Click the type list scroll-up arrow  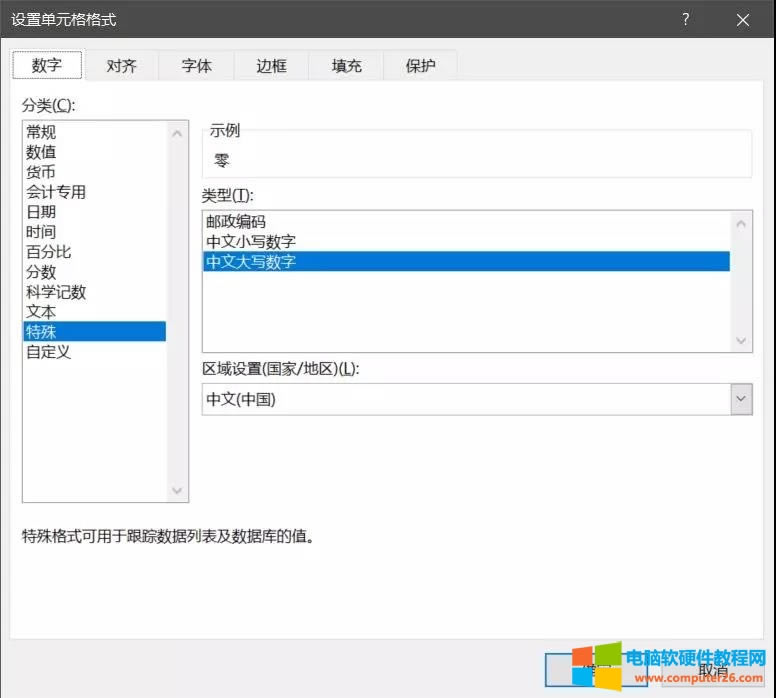coord(741,223)
